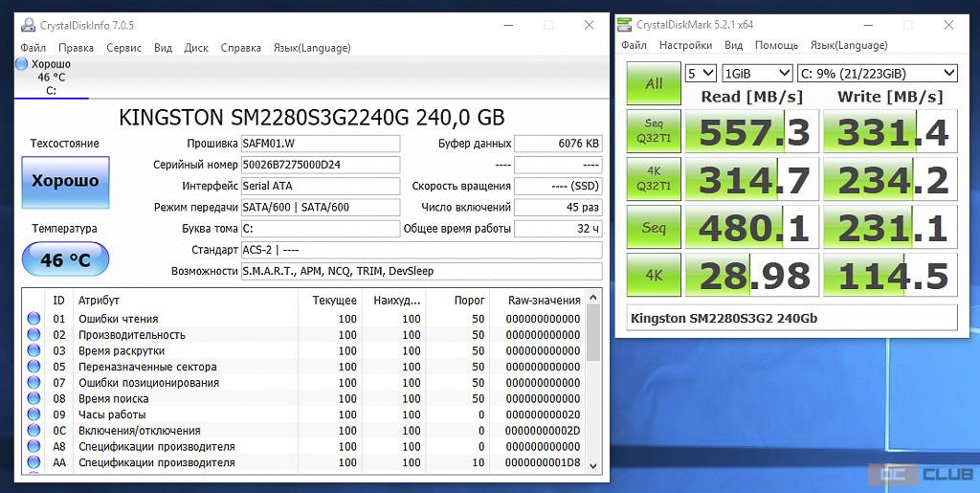Image resolution: width=980 pixels, height=493 pixels.
Task: Open the Правка menu
Action: pyautogui.click(x=77, y=48)
